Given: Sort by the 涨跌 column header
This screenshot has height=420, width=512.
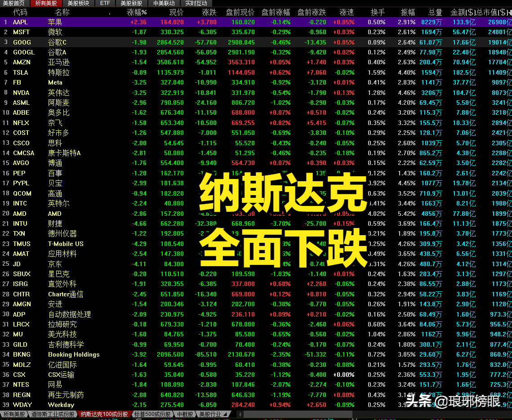Looking at the screenshot, I should click(x=209, y=13).
